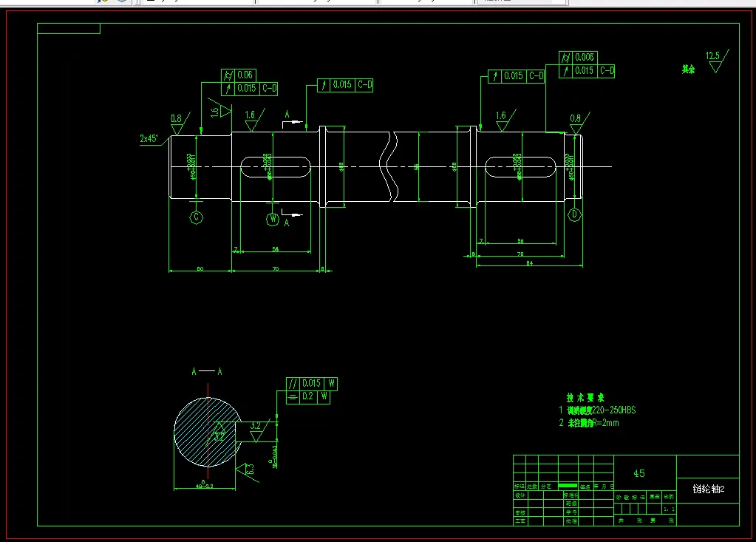Select the right keyway 56 dimension
The image size is (756, 542).
(520, 240)
